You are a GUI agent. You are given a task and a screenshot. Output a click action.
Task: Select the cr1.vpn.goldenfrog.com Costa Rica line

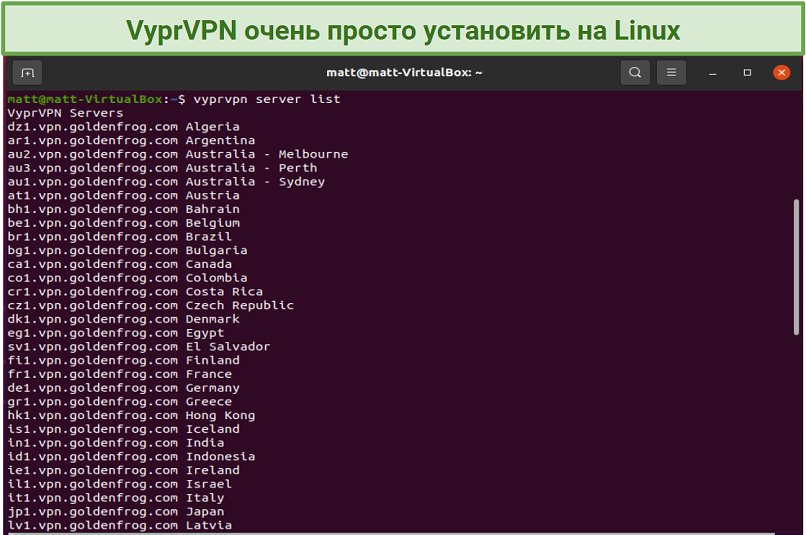[135, 292]
